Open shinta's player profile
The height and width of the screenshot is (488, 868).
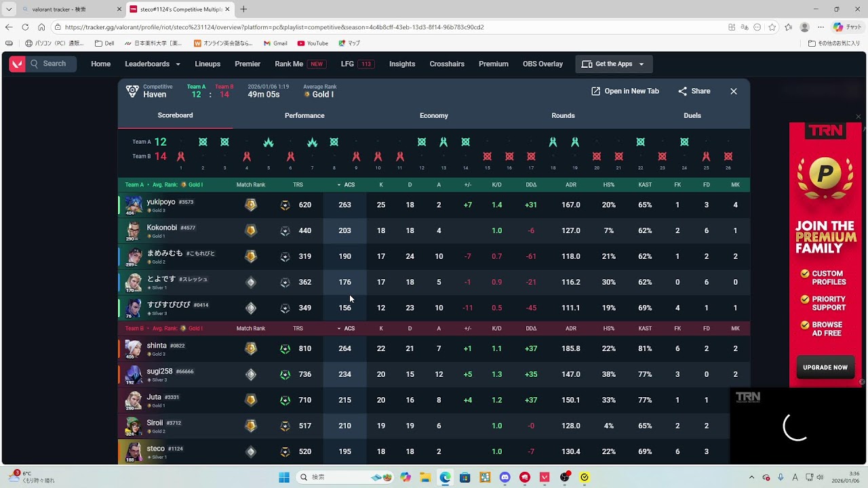pos(157,346)
